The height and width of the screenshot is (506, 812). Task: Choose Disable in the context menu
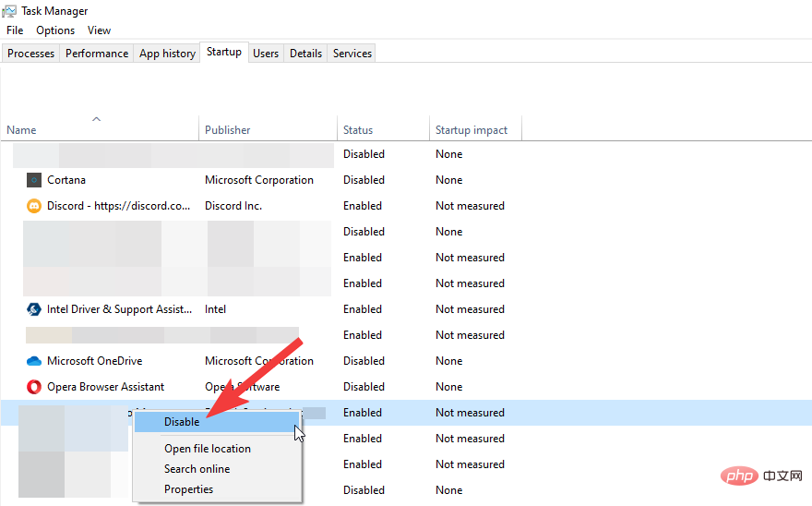tap(218, 422)
